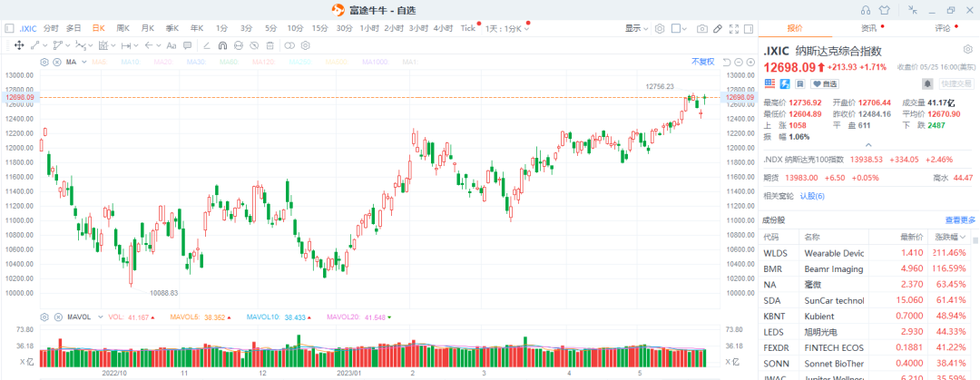Expand trend line tool options arrow
Image resolution: width=980 pixels, height=380 pixels.
click(x=45, y=45)
